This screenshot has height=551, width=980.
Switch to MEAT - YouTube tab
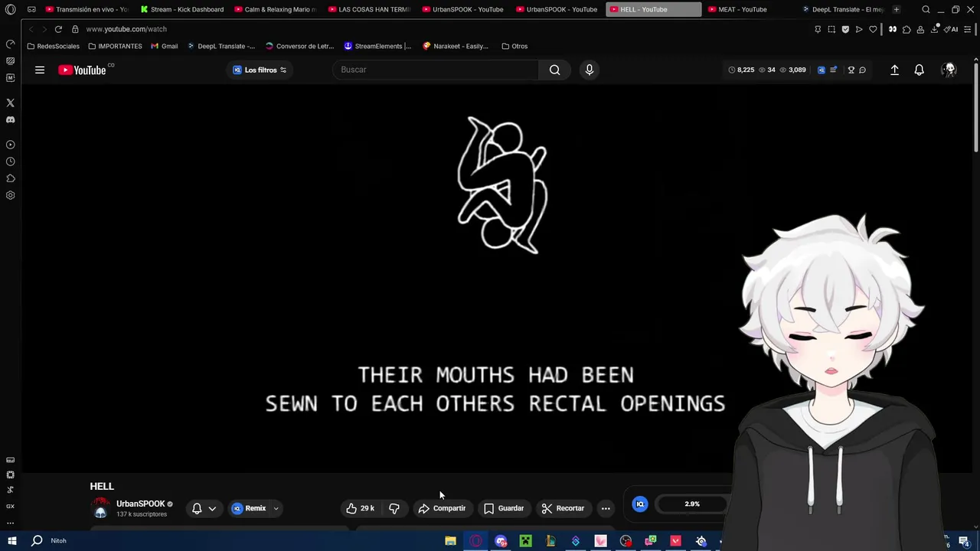click(x=746, y=9)
